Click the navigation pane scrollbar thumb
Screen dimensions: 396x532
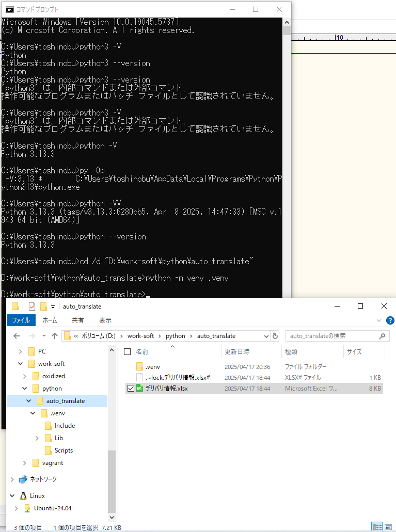click(x=112, y=481)
